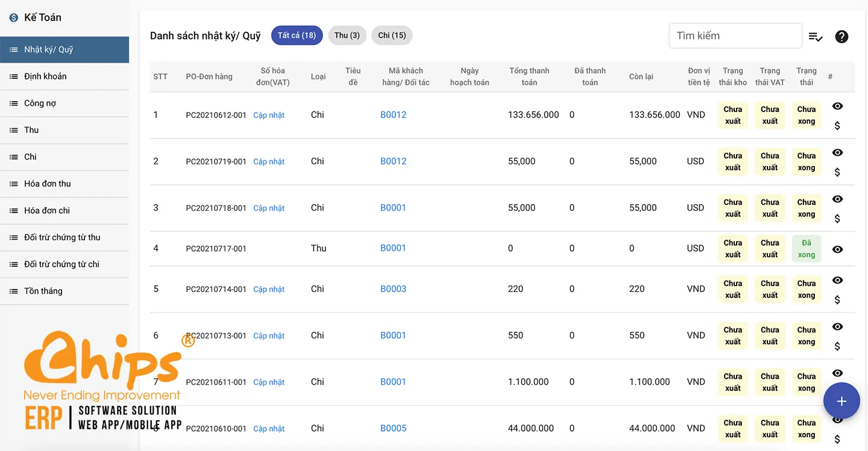
Task: Click "Cập nhật" on row PC20210713-001
Action: 269,335
